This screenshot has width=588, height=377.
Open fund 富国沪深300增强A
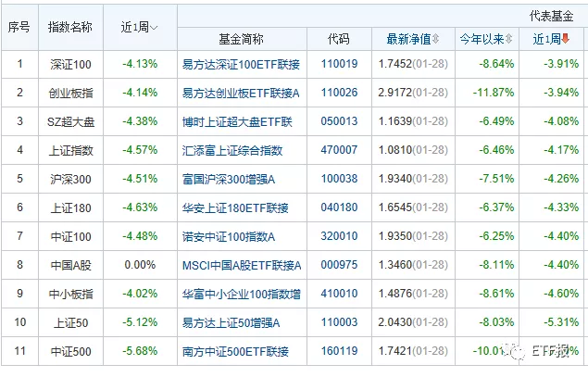click(229, 179)
